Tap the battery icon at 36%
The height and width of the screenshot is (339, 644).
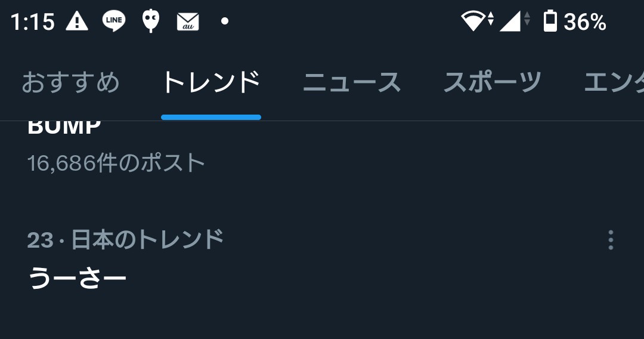(x=550, y=21)
